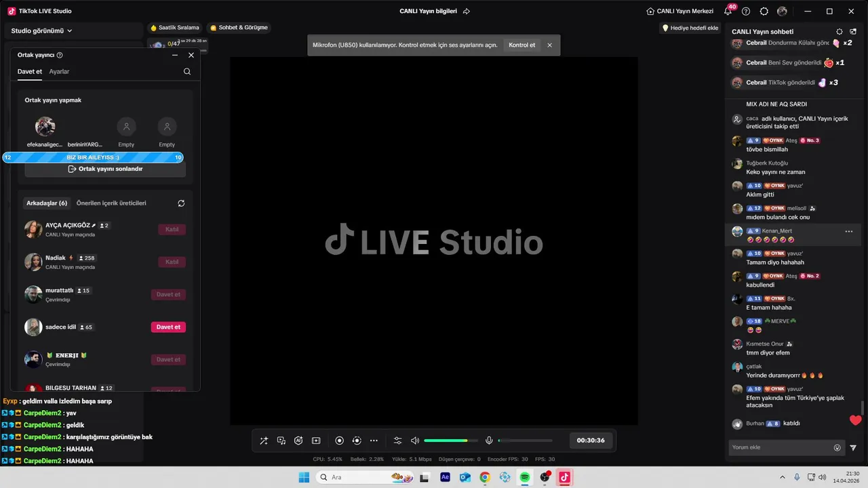Start recording with the record button

point(340,441)
